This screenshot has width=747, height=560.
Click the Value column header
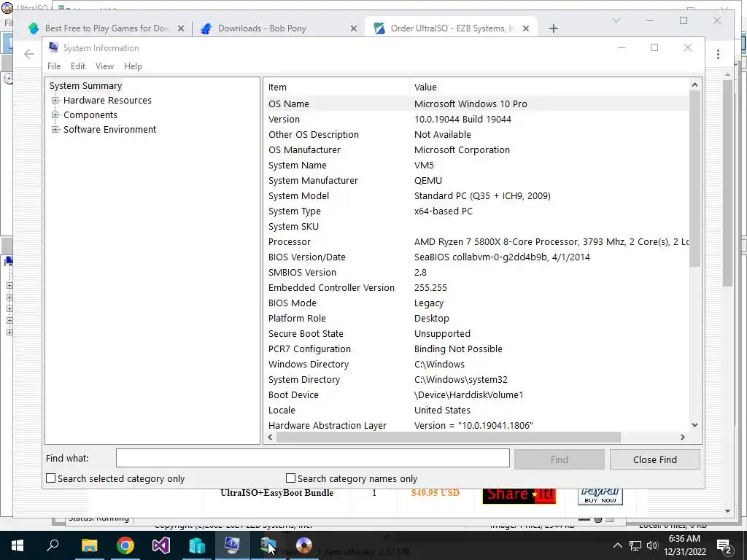(549, 87)
